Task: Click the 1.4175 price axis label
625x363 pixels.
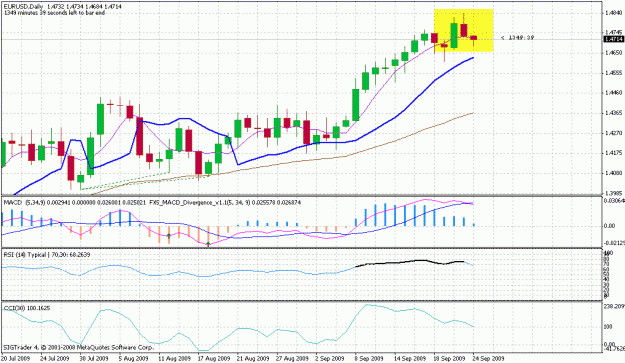Action: 613,153
